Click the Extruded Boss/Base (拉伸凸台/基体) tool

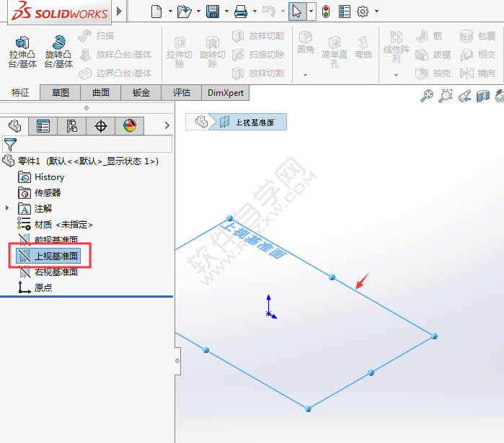click(x=22, y=52)
